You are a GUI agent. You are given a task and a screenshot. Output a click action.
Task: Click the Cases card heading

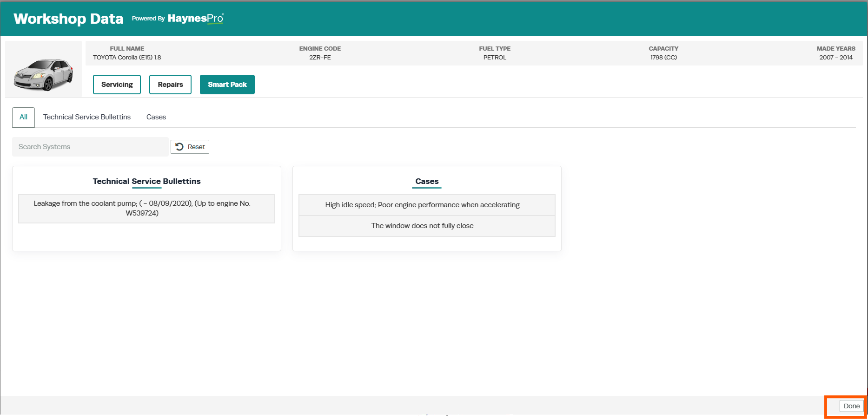click(x=427, y=181)
